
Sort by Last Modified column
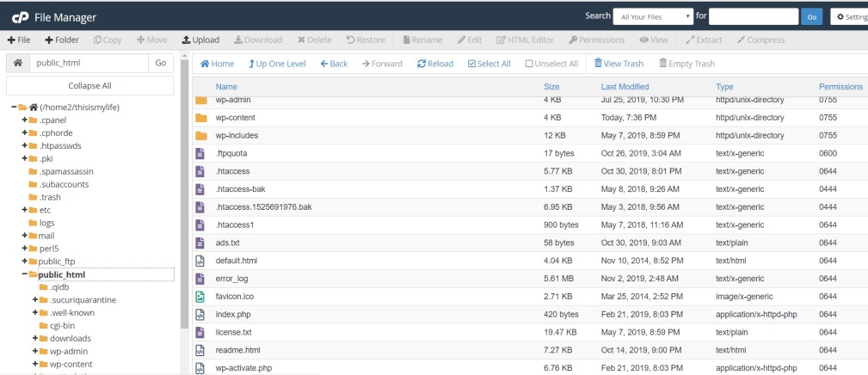(625, 87)
